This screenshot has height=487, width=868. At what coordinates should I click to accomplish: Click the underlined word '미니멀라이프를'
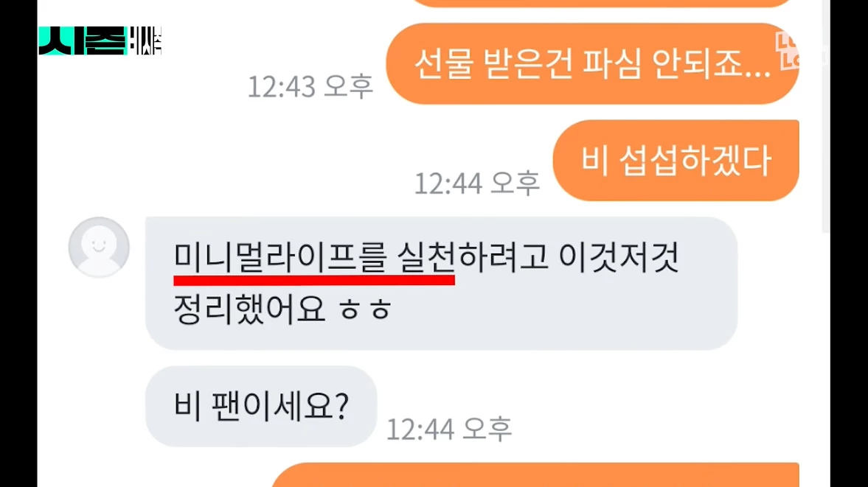tap(280, 257)
